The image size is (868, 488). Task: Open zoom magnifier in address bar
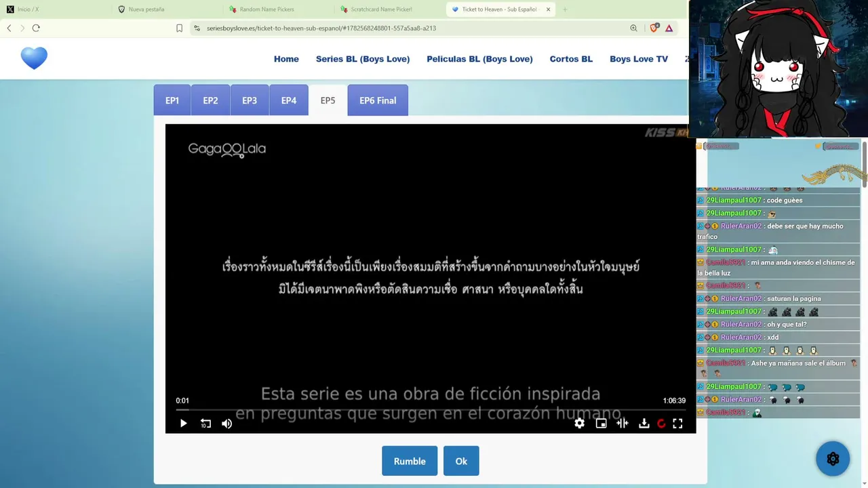[x=633, y=28]
